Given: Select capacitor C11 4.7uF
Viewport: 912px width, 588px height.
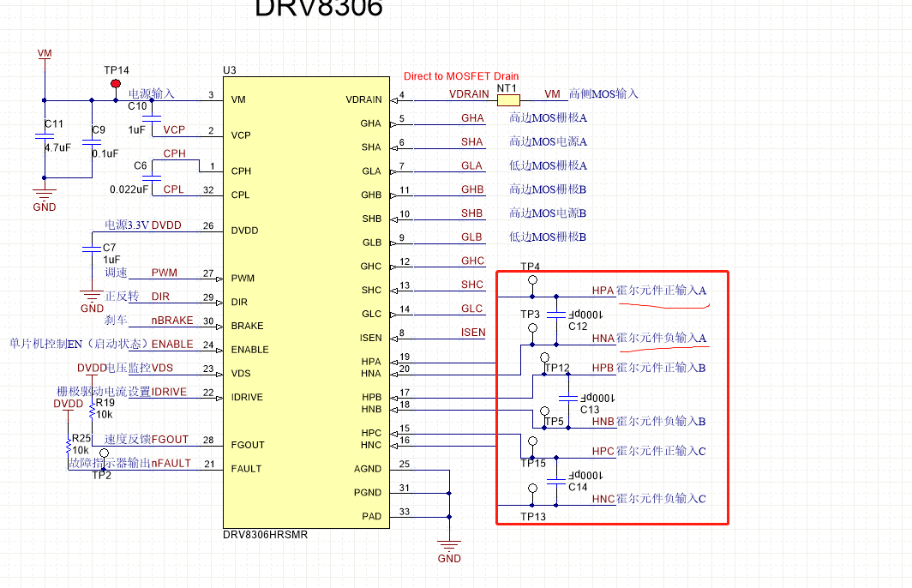Looking at the screenshot, I should coord(45,136).
